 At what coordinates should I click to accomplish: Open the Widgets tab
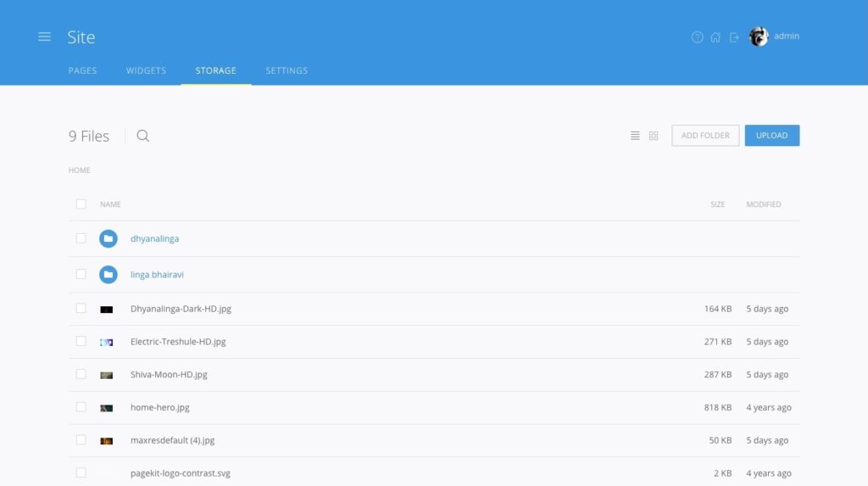tap(146, 70)
